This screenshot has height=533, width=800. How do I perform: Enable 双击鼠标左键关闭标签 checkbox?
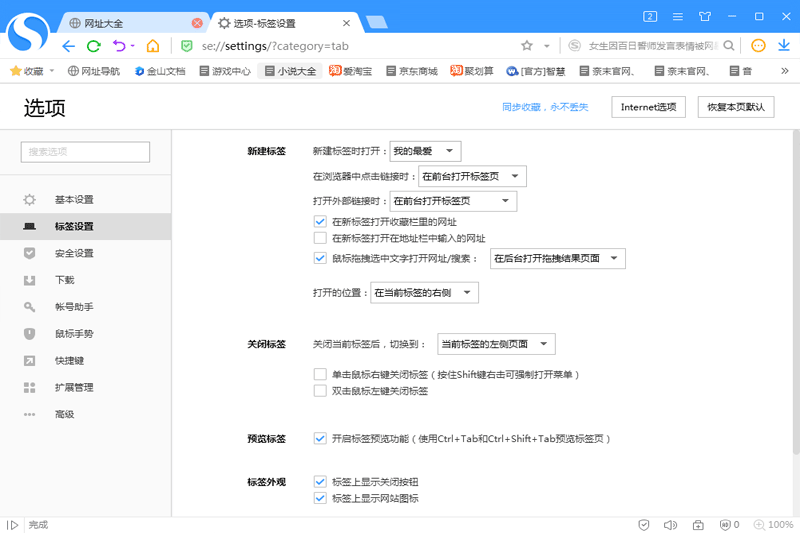pyautogui.click(x=320, y=391)
